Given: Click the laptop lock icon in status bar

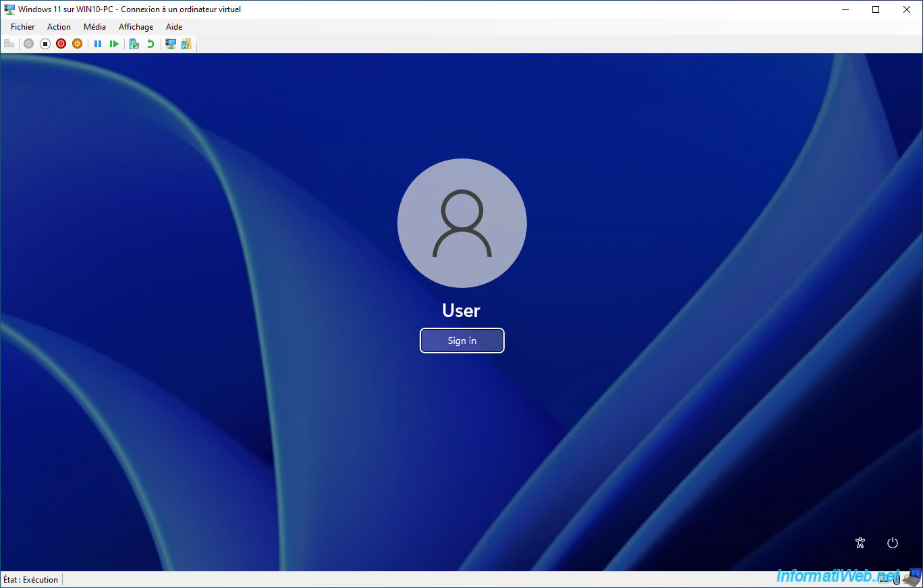Looking at the screenshot, I should pos(912,579).
